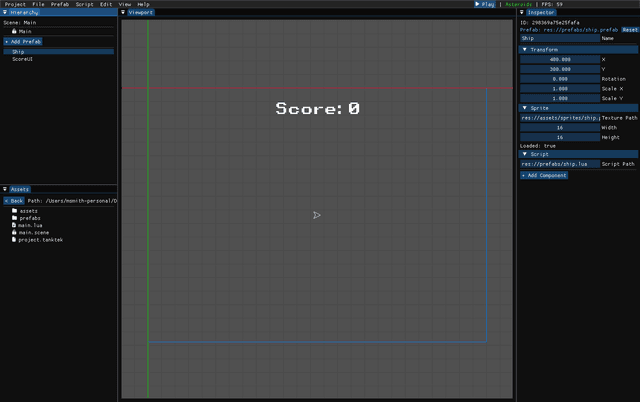The image size is (640, 402).
Task: Select the Assets tab
Action: (x=20, y=189)
